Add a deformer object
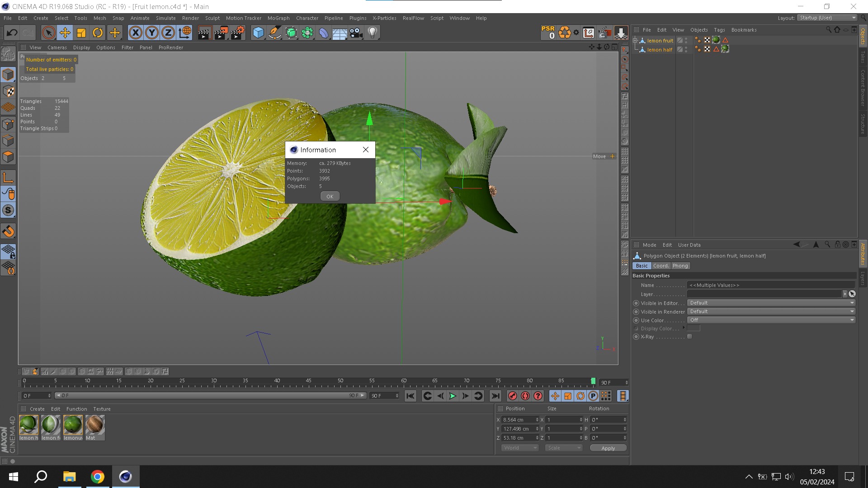Screen dimensions: 868x488 324,33
